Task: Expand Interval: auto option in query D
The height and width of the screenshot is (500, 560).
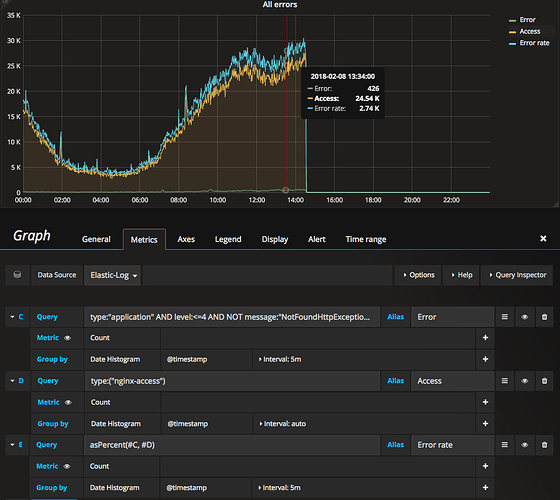Action: click(282, 424)
